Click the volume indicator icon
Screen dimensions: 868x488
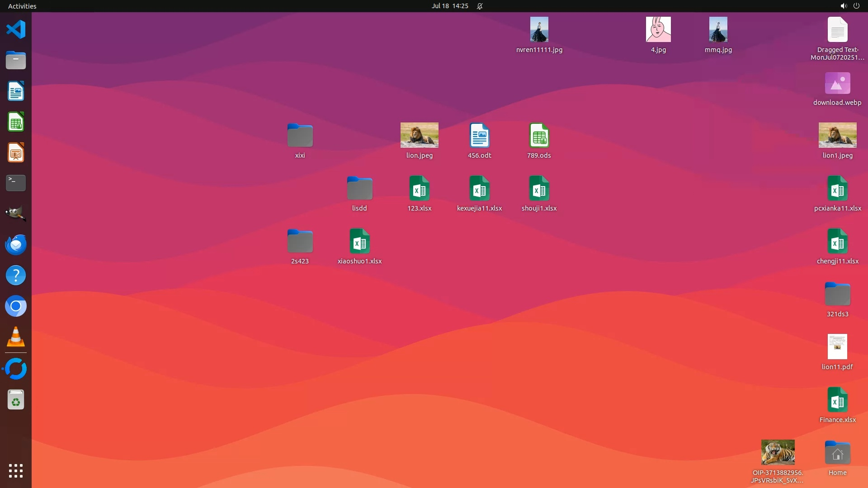coord(843,6)
